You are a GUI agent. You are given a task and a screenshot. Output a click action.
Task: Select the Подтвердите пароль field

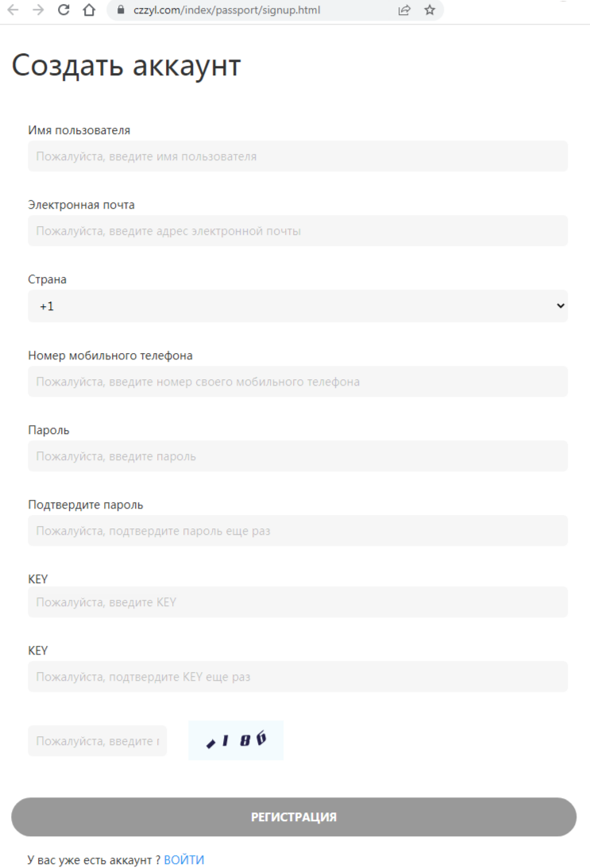click(298, 531)
